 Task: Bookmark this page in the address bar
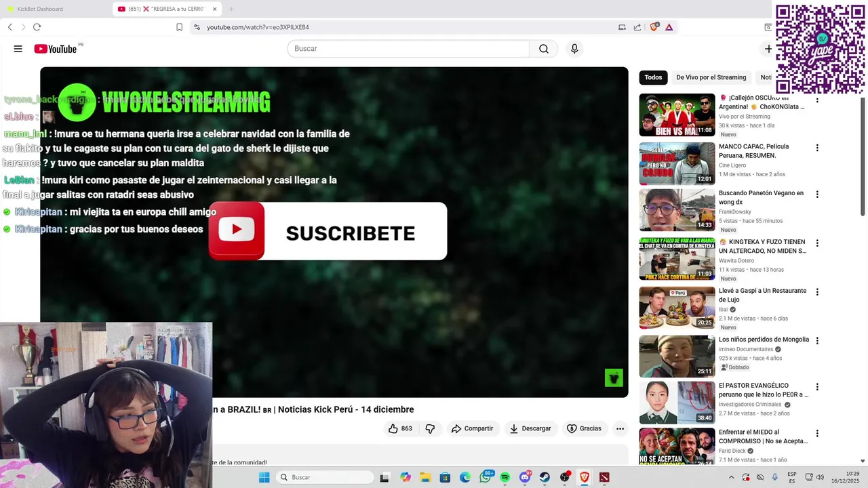(179, 27)
